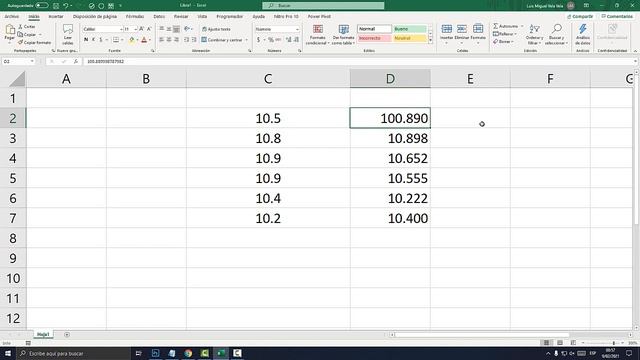Click the insert function fx icon
The image size is (640, 360).
tap(76, 62)
